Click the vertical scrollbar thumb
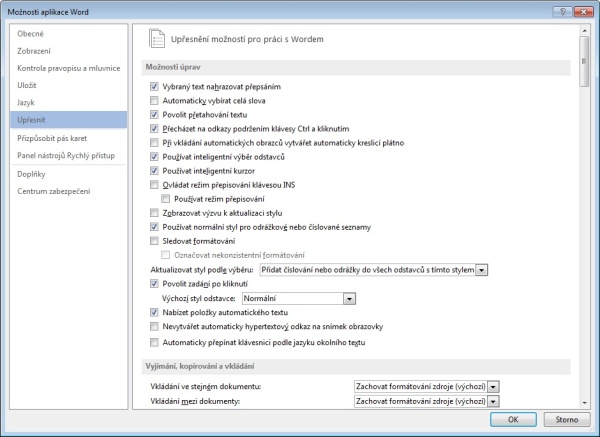The image size is (600, 437). click(584, 62)
